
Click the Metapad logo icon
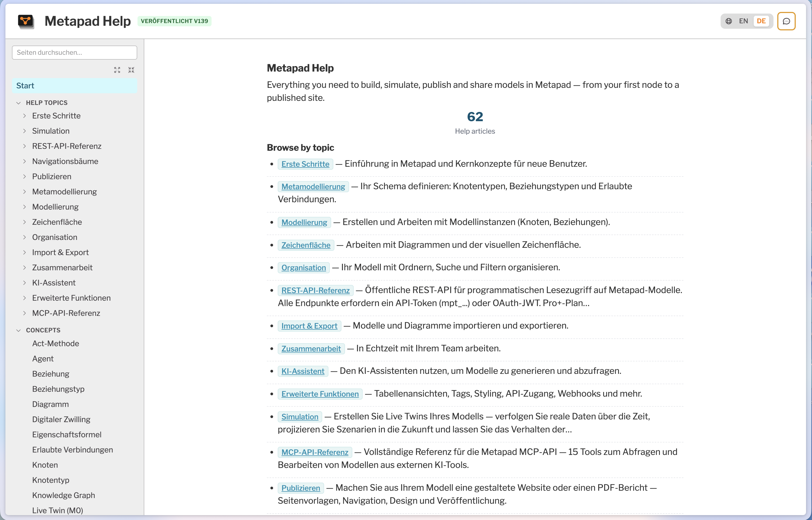(x=26, y=21)
